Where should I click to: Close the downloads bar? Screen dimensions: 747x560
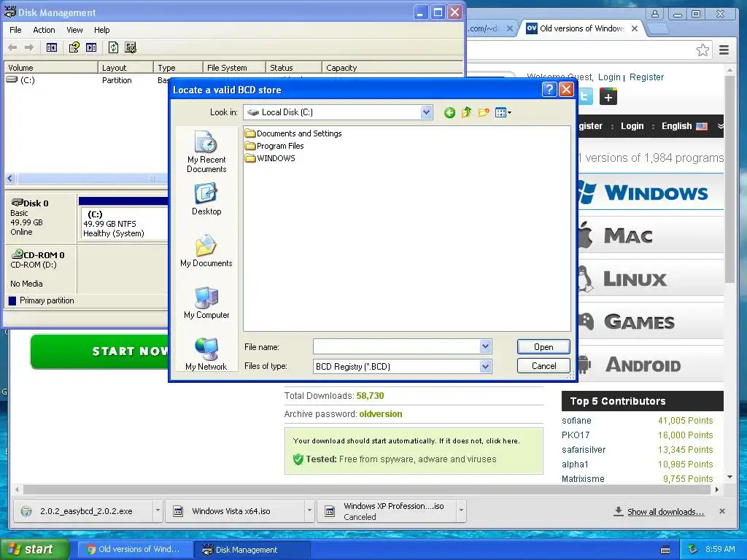[x=722, y=511]
